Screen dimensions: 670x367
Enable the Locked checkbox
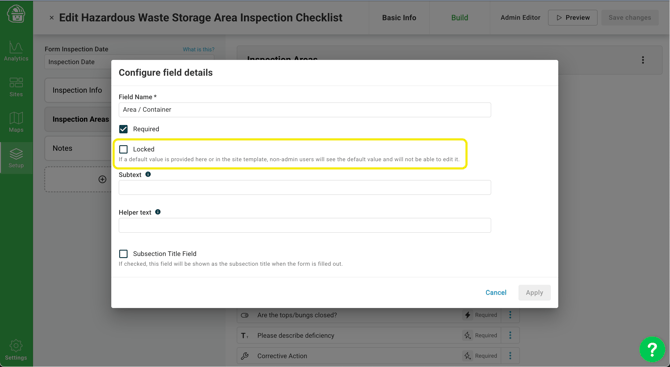pos(123,149)
